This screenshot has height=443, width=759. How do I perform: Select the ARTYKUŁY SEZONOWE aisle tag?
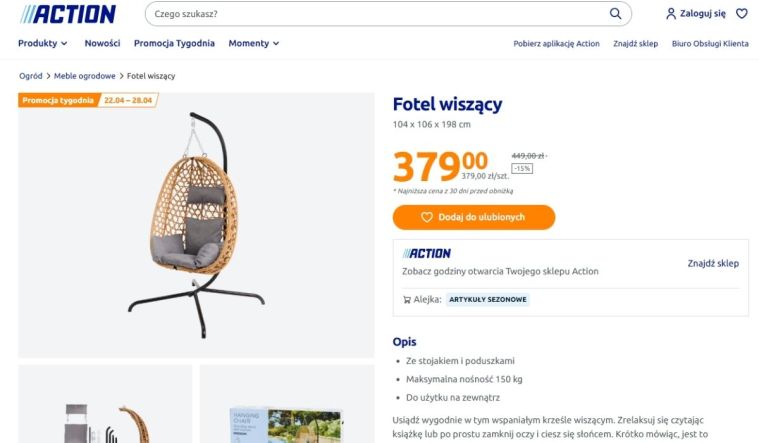[487, 300]
